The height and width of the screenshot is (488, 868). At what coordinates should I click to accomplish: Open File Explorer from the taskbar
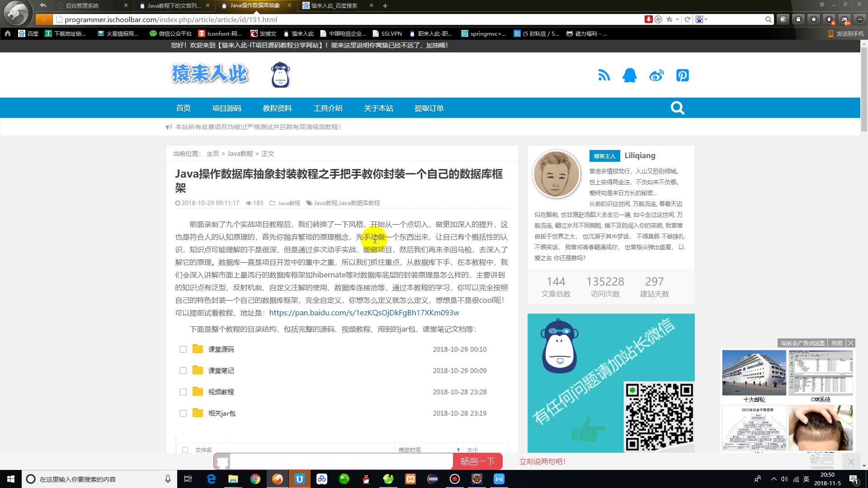(233, 479)
